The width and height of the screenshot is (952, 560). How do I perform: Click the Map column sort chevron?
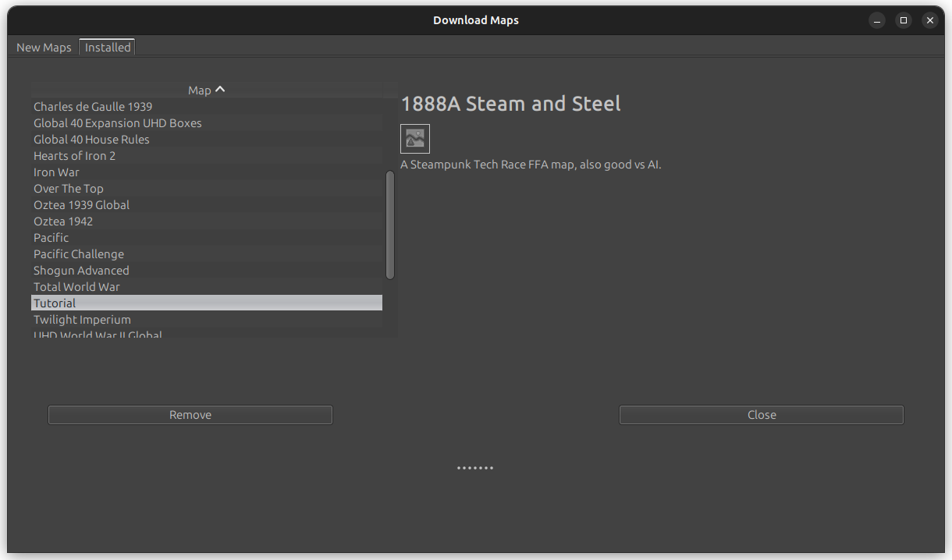pos(220,88)
